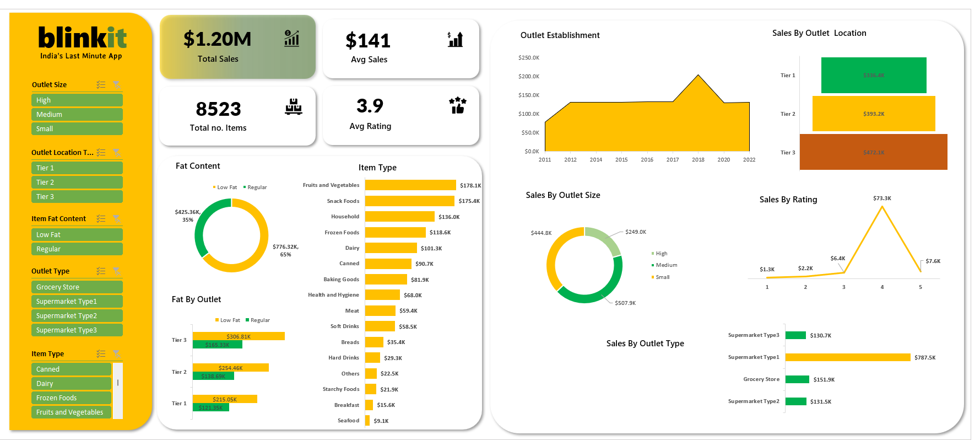Enable multi-select in the Outlet Type slicer
This screenshot has width=980, height=440.
click(x=101, y=271)
